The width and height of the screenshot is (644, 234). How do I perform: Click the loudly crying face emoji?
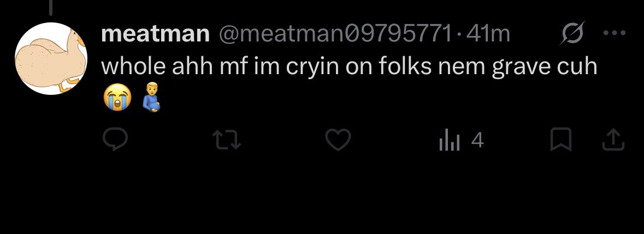(x=118, y=97)
